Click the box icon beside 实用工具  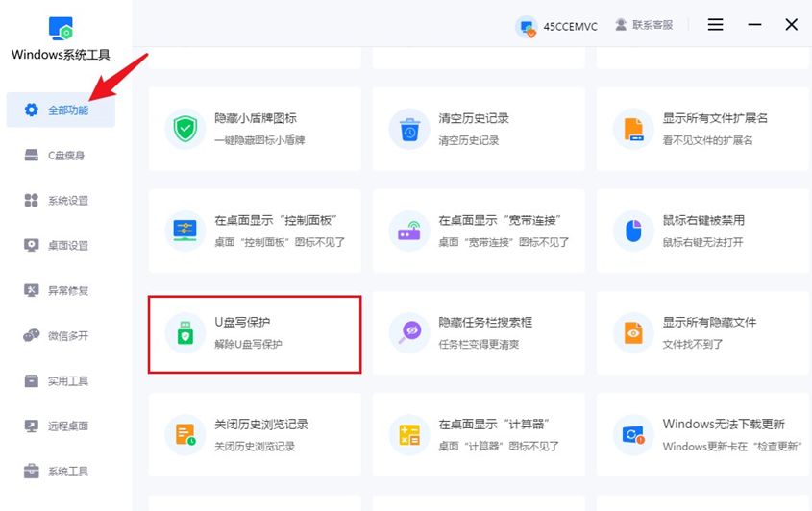click(32, 381)
